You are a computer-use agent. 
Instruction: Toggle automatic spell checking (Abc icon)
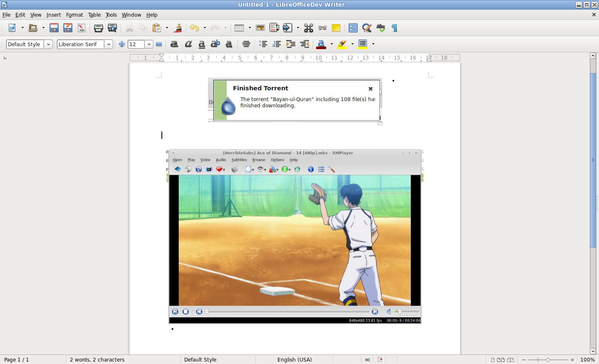click(381, 28)
